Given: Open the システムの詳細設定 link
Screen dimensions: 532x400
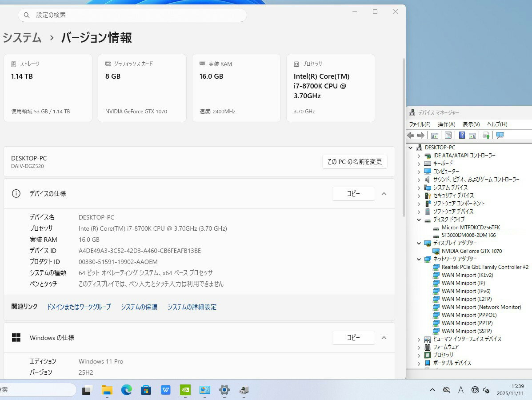Looking at the screenshot, I should click(192, 307).
